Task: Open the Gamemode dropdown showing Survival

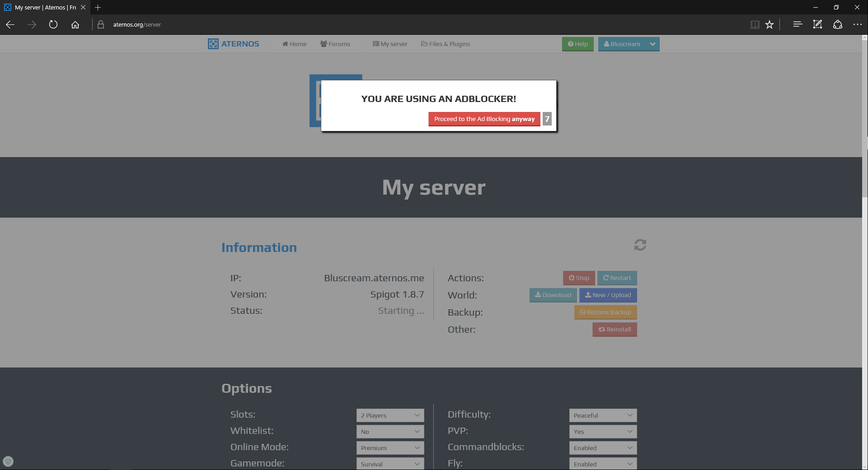Action: pyautogui.click(x=390, y=464)
